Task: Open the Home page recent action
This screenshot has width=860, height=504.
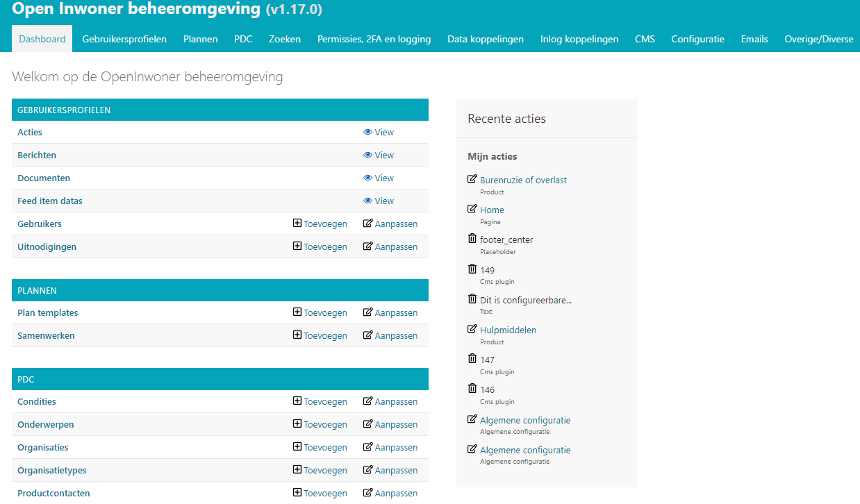Action: pos(492,210)
